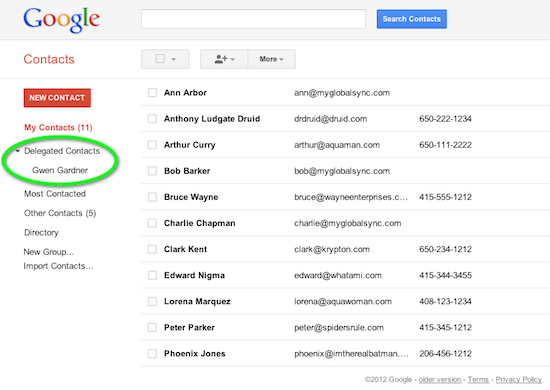Check the Arthur Curry checkbox
The image size is (550, 390).
click(x=152, y=145)
